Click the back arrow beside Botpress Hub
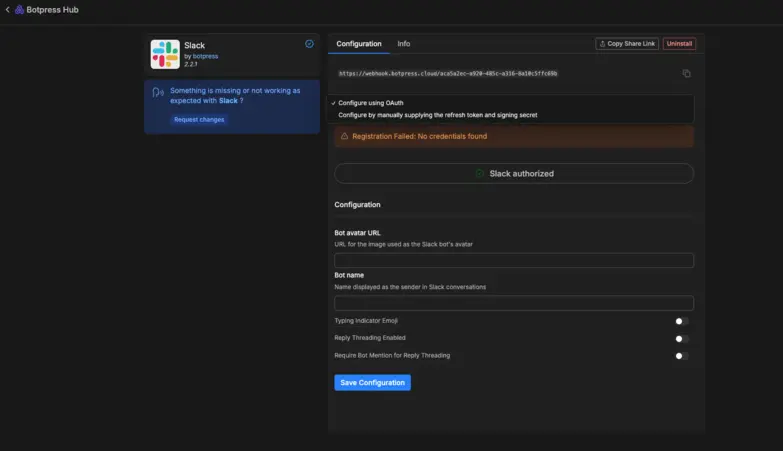783x451 pixels. click(x=7, y=9)
